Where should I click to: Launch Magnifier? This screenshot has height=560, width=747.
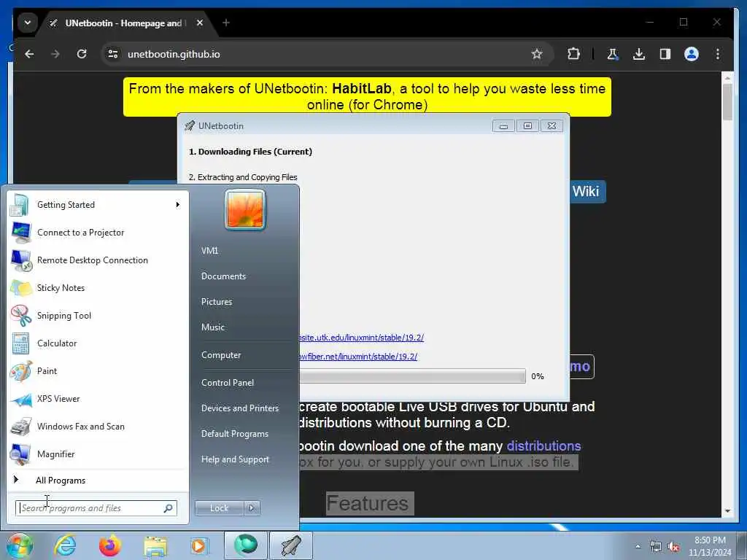(98, 454)
